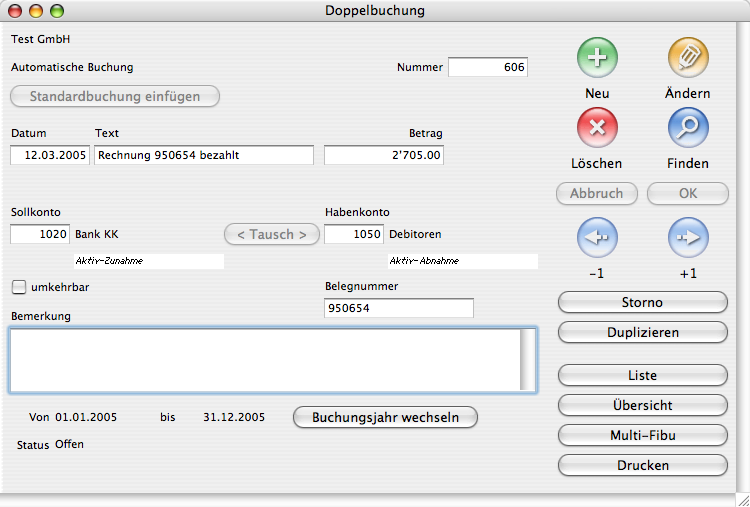Click the Belegnummer field
This screenshot has width=750, height=507.
[399, 309]
